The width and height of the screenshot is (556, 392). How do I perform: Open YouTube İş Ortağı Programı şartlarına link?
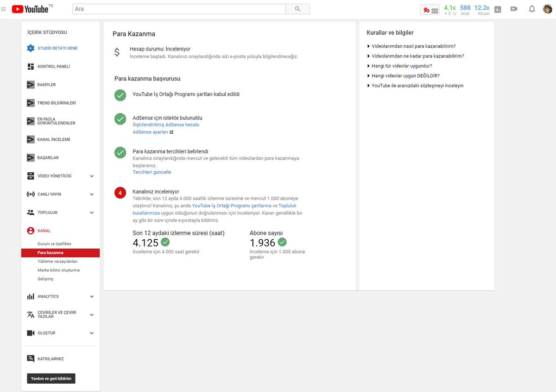(x=232, y=205)
